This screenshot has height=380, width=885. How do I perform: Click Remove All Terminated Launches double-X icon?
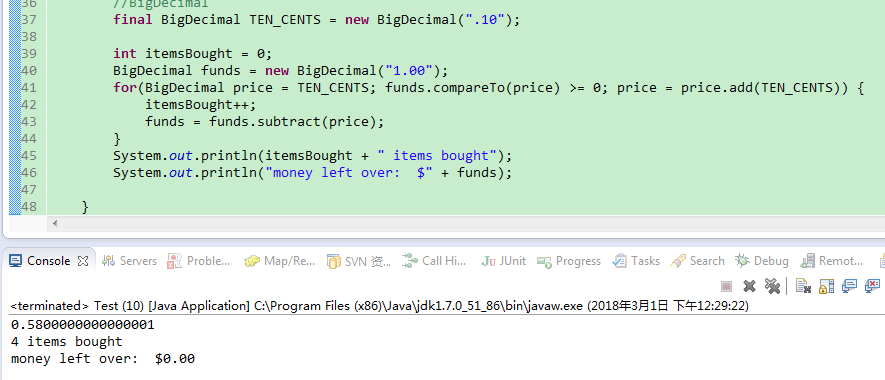772,286
